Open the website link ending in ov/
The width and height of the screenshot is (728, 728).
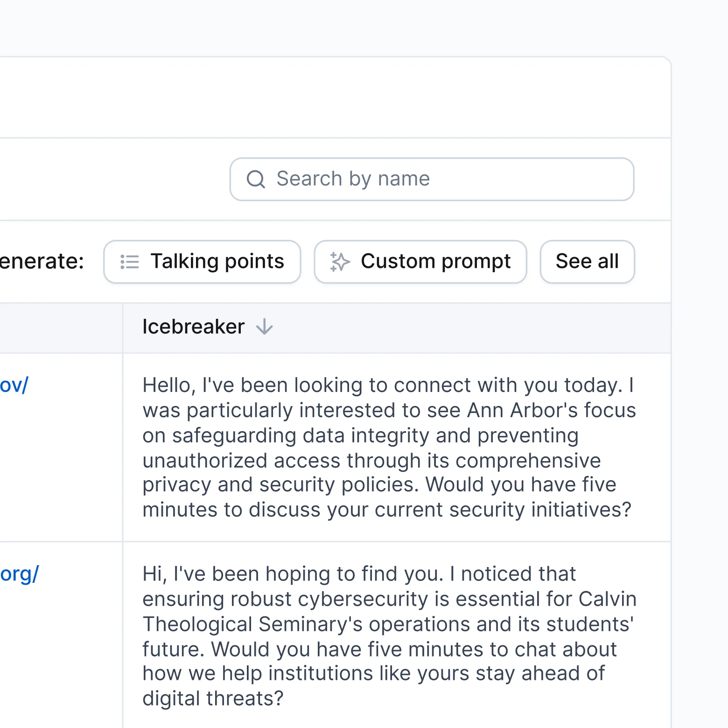tap(14, 385)
